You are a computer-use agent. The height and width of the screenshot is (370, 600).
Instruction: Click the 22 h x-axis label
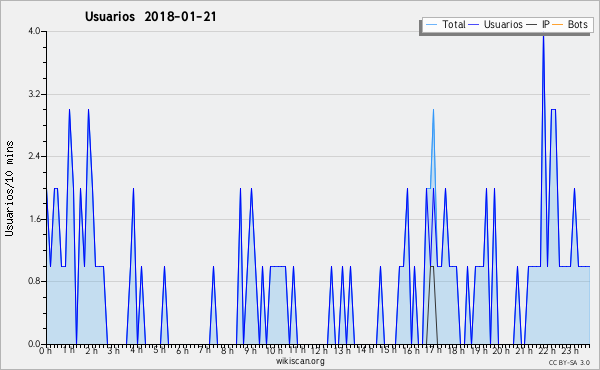pos(547,350)
